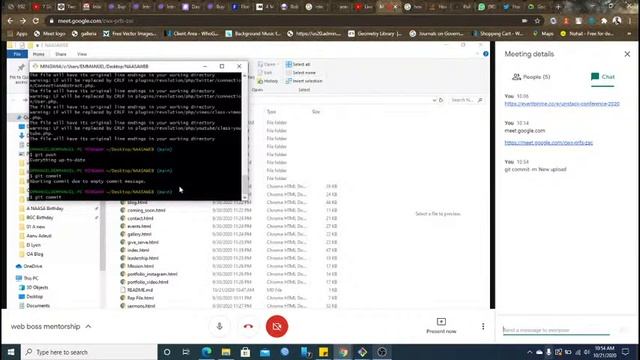
Task: Open Present now screen sharing
Action: click(x=441, y=326)
